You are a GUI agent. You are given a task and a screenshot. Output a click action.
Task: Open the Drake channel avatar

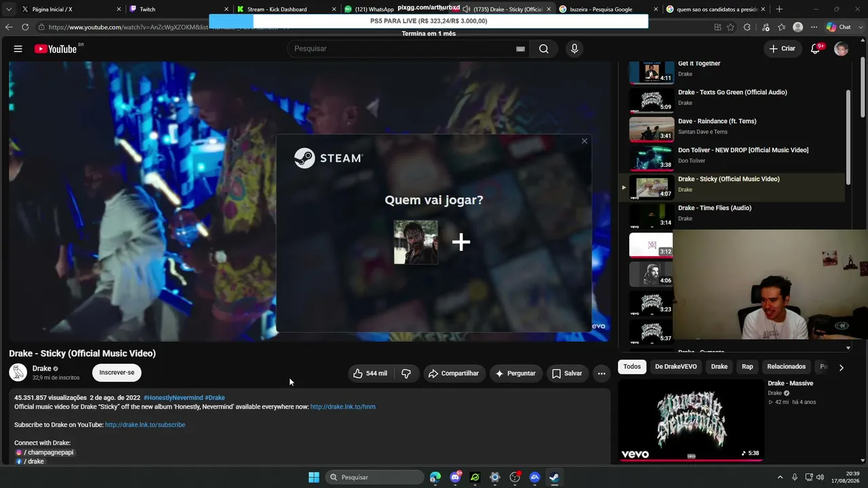pos(18,373)
